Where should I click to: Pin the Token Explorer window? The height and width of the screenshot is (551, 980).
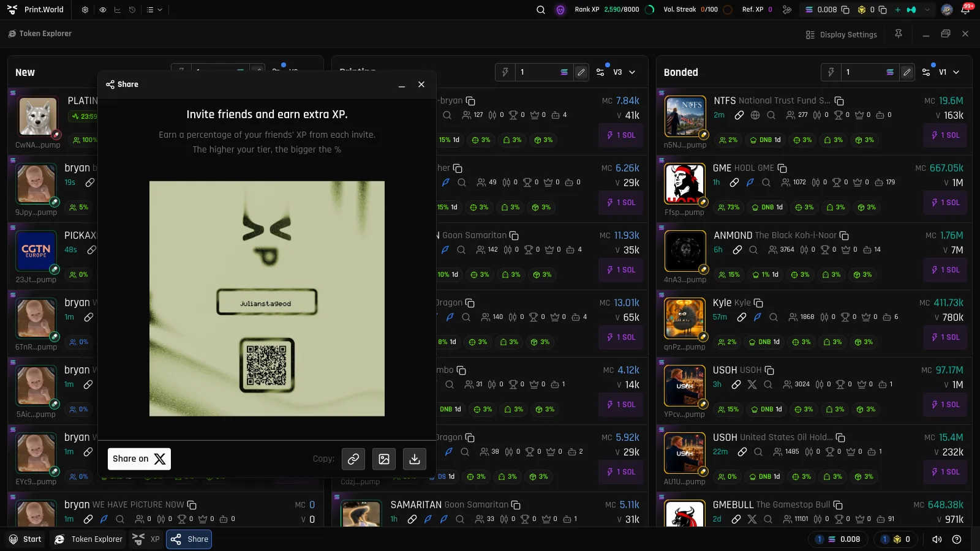899,34
